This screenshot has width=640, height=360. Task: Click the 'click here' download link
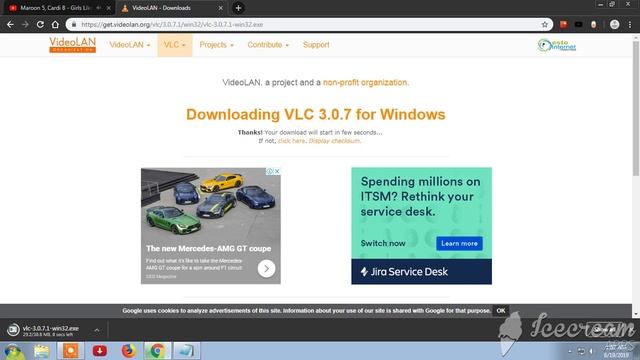click(x=291, y=141)
